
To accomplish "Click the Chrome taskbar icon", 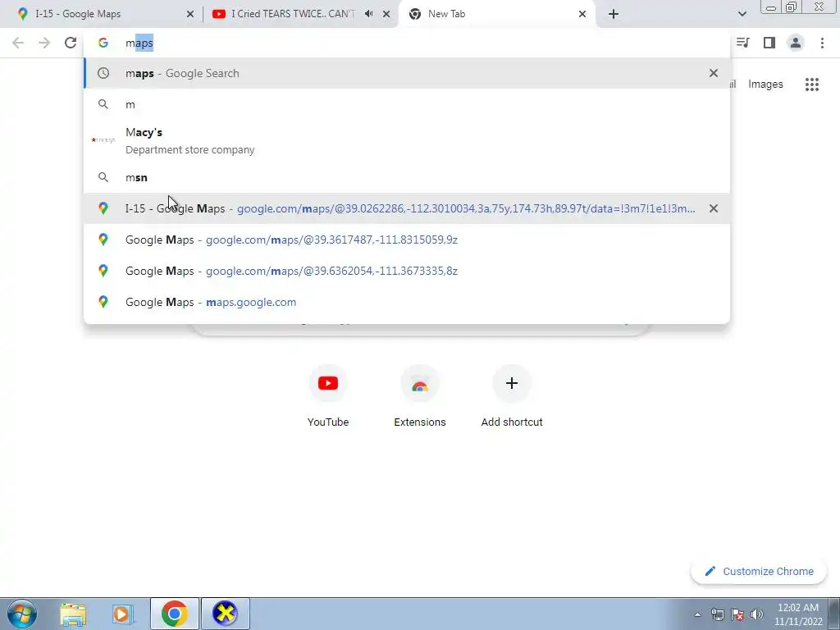I will [x=174, y=614].
